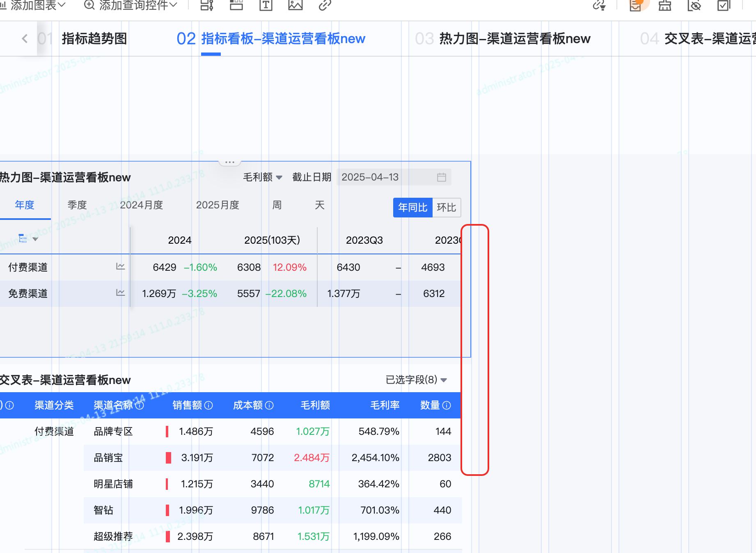
Task: Open trend chart for 免费渠道 row
Action: pos(120,293)
